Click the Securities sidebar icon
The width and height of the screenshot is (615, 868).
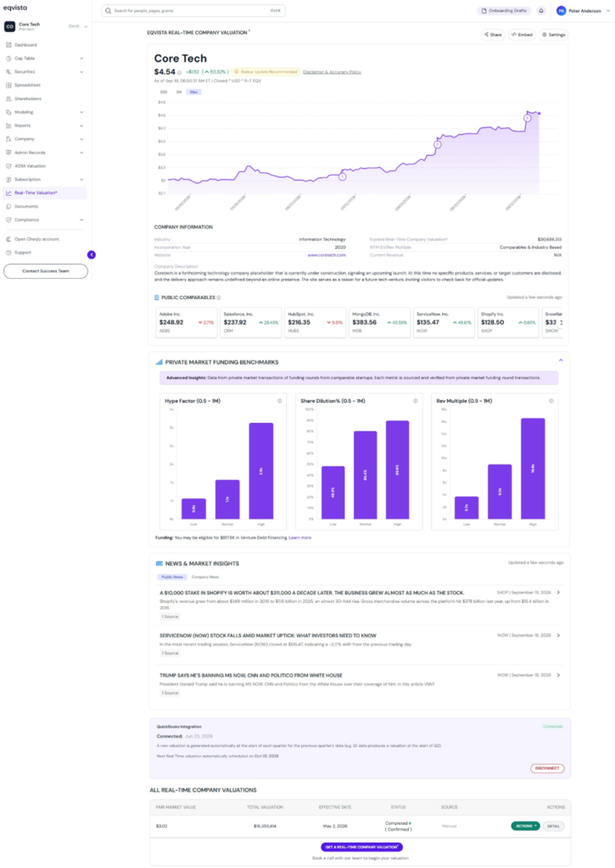point(8,72)
